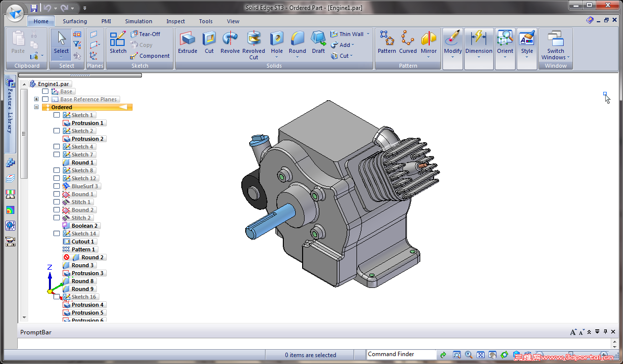The image size is (623, 364).
Task: Fit the model to the window
Action: pos(480,355)
